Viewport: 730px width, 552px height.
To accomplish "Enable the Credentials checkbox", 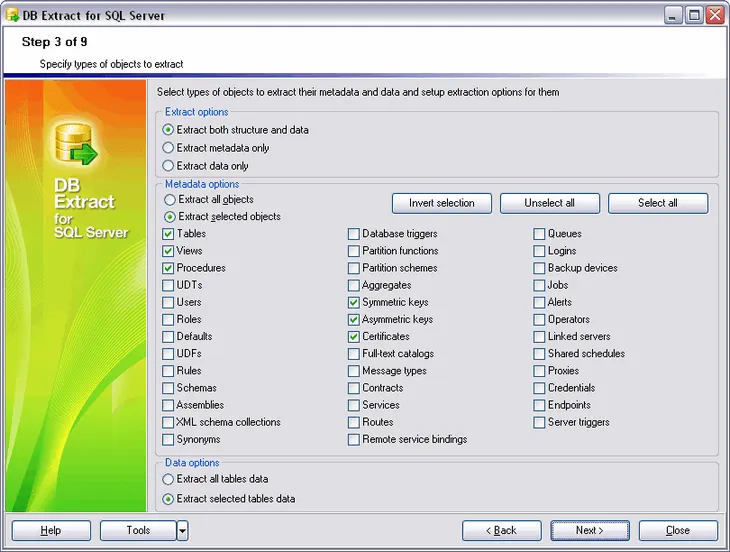I will [539, 388].
